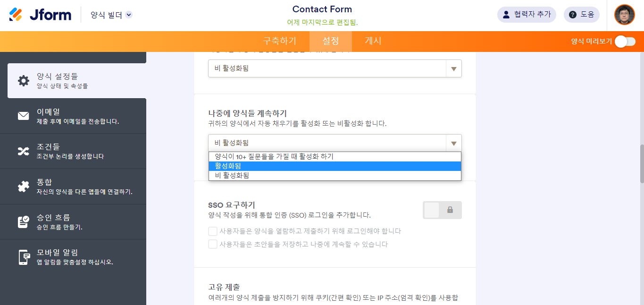
Task: Select the '활성화됨' dropdown option
Action: 335,166
